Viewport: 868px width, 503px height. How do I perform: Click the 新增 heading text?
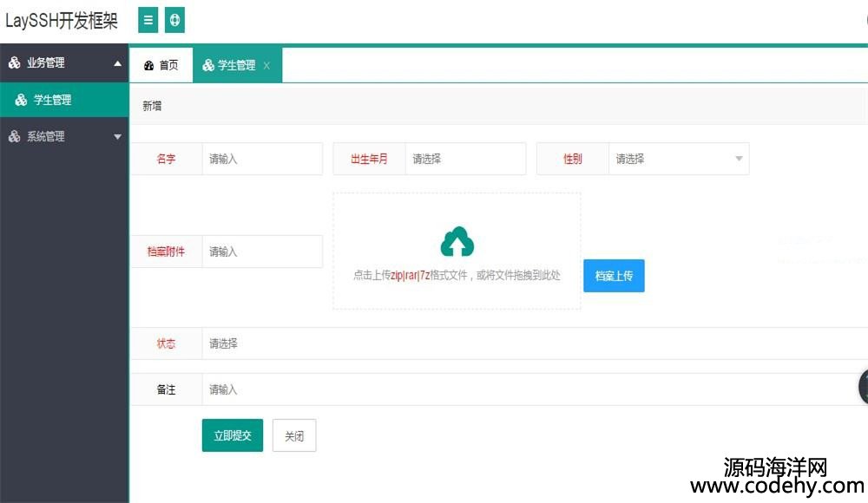point(152,106)
